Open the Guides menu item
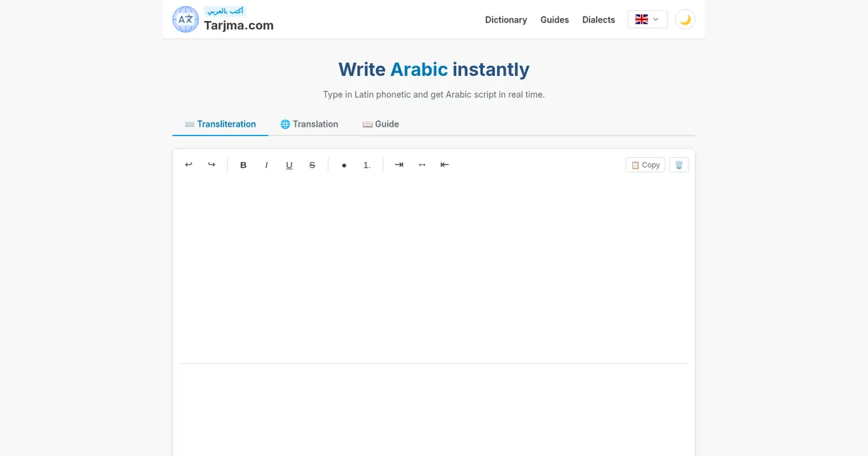The width and height of the screenshot is (868, 456). tap(555, 20)
